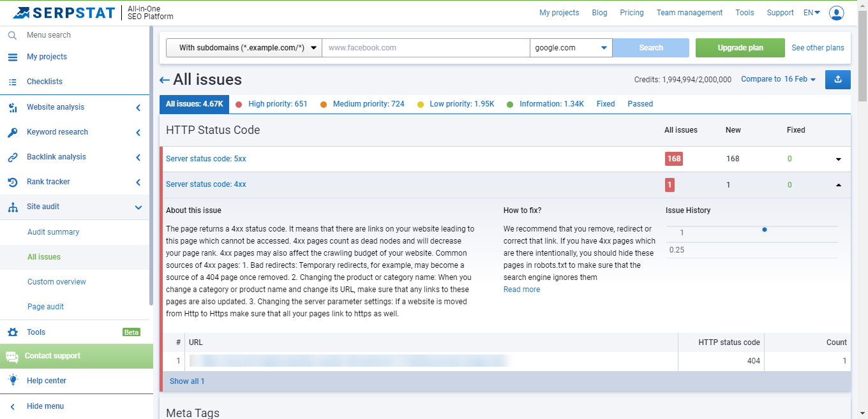Click the Issue History graph point
868x419 pixels.
(764, 230)
